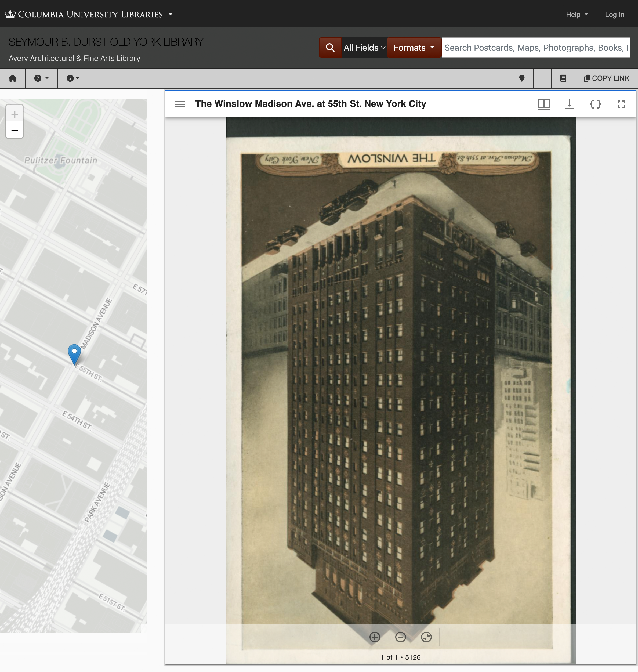Click the Pulitzer Fountain map label
Screen dimensions: 638x672
coord(60,160)
